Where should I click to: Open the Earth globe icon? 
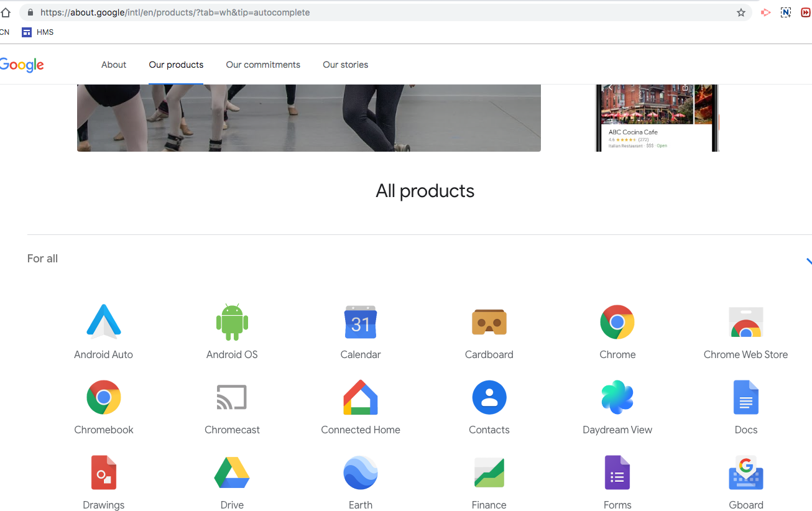361,472
